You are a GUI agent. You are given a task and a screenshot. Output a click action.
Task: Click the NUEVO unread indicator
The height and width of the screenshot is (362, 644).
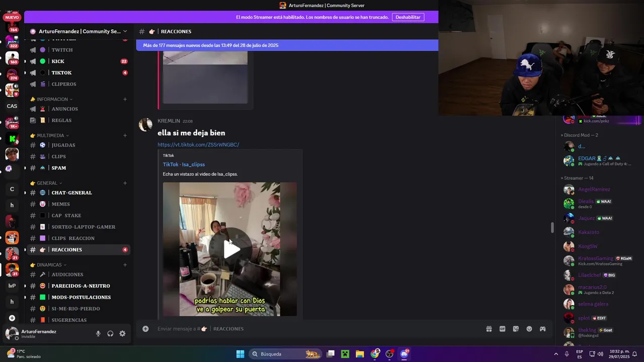pyautogui.click(x=12, y=17)
